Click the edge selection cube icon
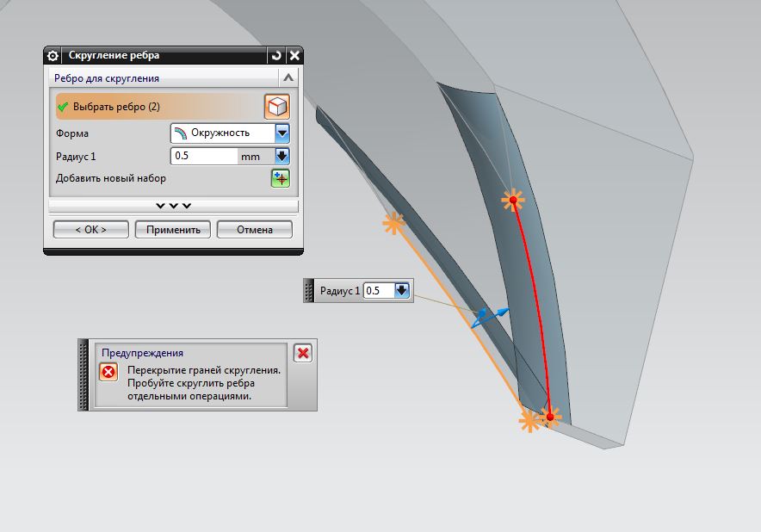The height and width of the screenshot is (532, 761). coord(277,107)
